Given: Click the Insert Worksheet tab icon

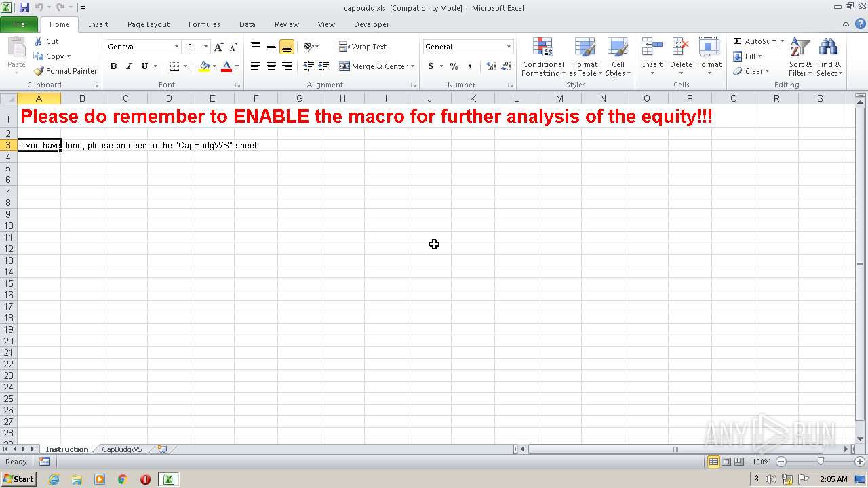Looking at the screenshot, I should pos(162,449).
